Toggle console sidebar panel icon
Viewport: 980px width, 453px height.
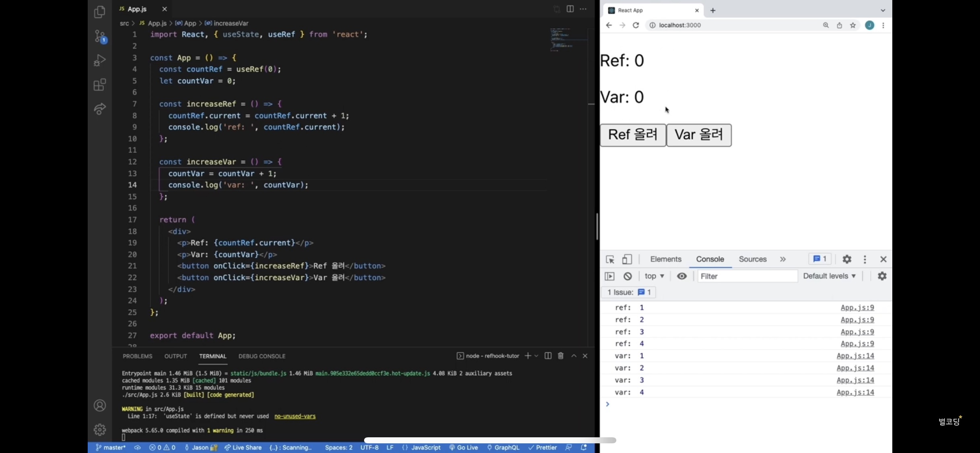click(609, 276)
